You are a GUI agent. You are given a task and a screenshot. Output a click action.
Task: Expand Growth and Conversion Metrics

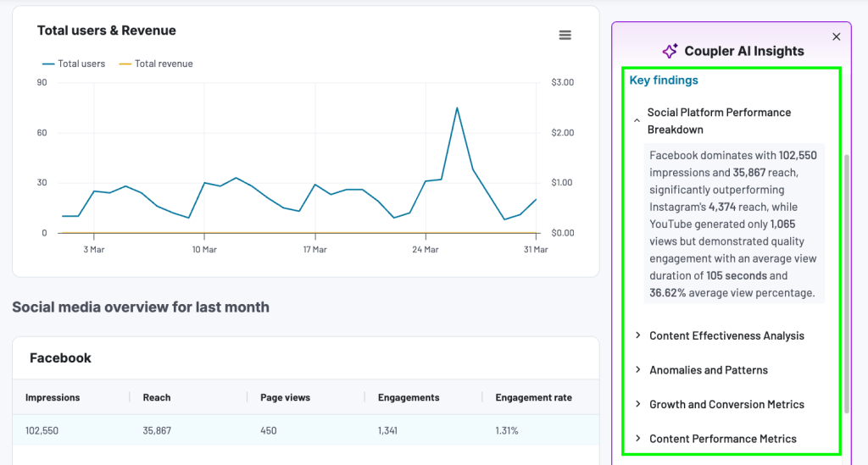(x=726, y=404)
